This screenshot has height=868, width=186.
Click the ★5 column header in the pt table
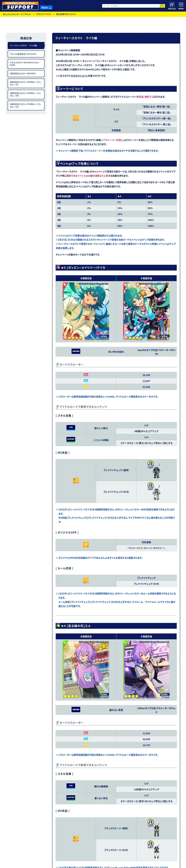coord(161,196)
